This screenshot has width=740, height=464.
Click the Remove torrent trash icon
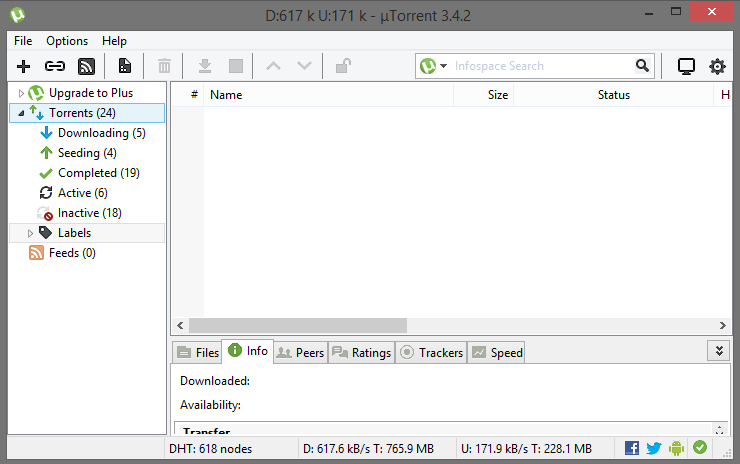[x=164, y=66]
